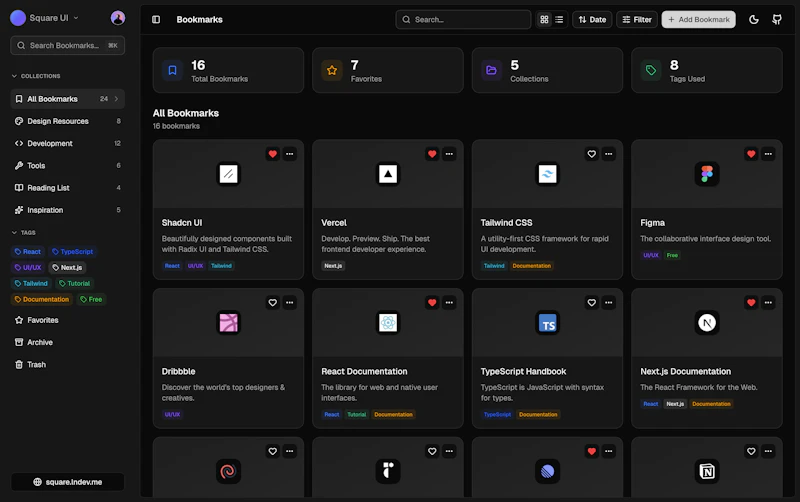Filter by Free tag in sidebar
The width and height of the screenshot is (800, 502).
tap(91, 299)
